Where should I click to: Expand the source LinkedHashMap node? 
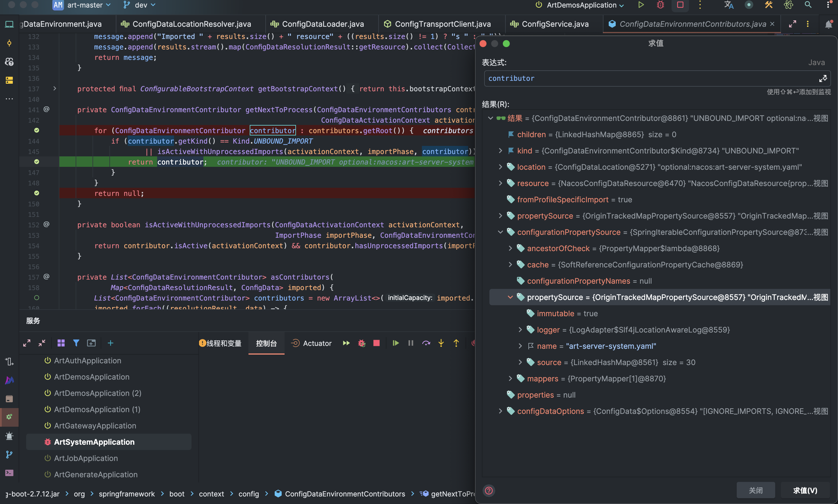pyautogui.click(x=520, y=362)
